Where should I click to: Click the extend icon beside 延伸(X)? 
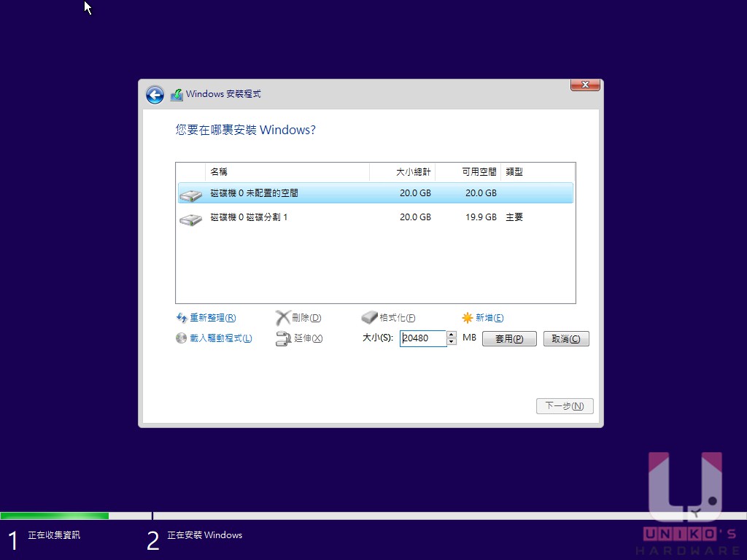pyautogui.click(x=283, y=338)
